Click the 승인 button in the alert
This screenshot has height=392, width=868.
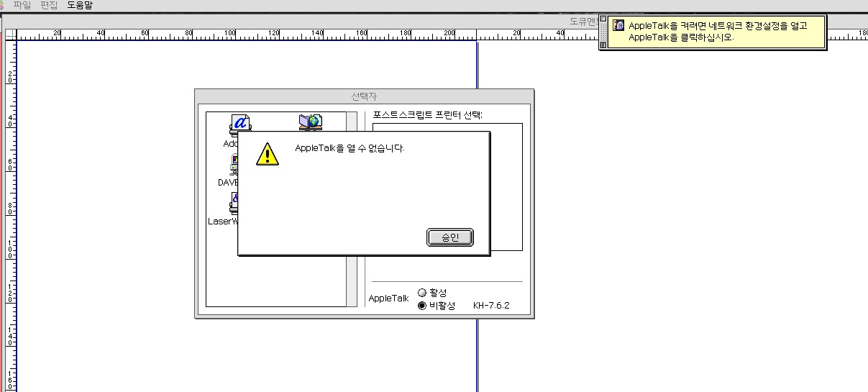[x=449, y=237]
